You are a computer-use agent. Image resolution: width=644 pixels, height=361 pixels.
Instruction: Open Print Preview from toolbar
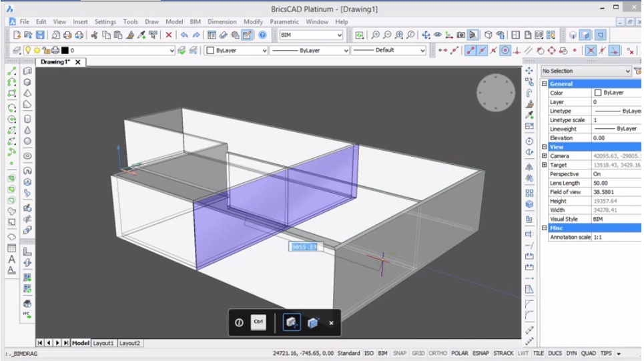pos(55,35)
